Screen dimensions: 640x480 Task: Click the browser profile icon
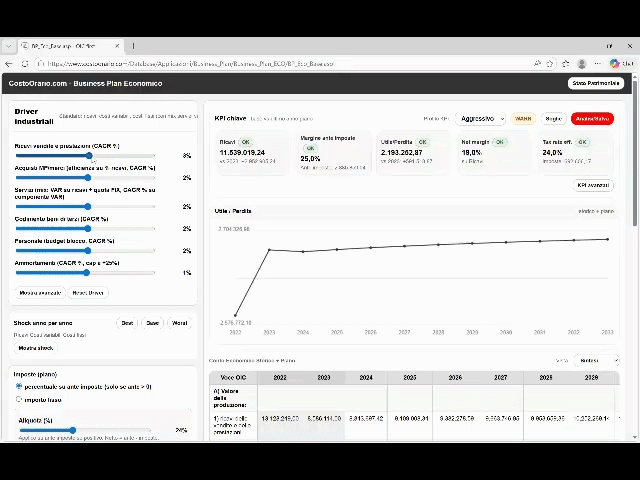click(614, 63)
